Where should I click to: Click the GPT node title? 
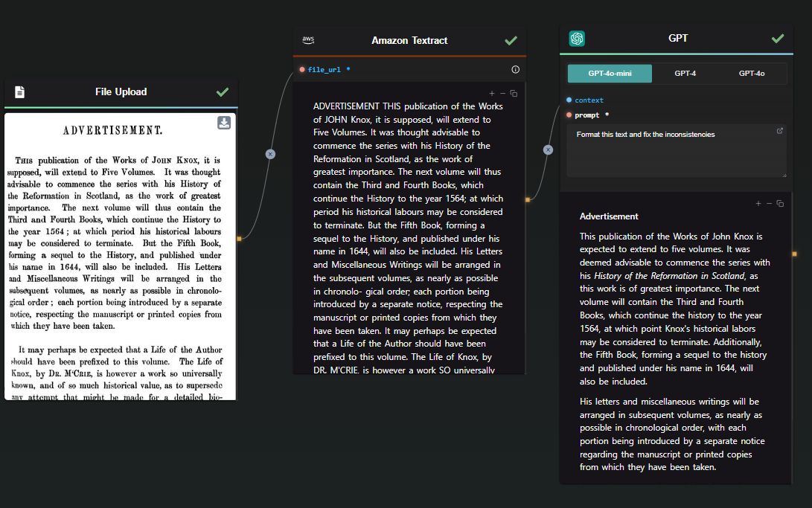[x=678, y=38]
